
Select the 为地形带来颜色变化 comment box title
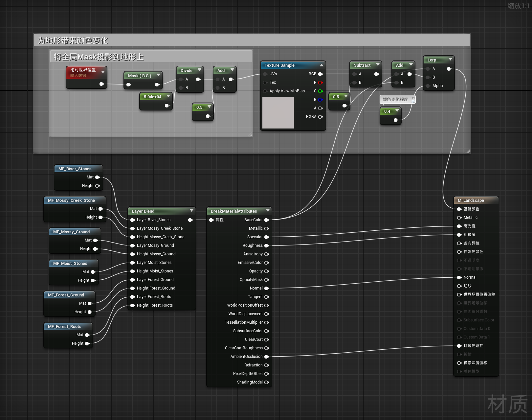73,40
